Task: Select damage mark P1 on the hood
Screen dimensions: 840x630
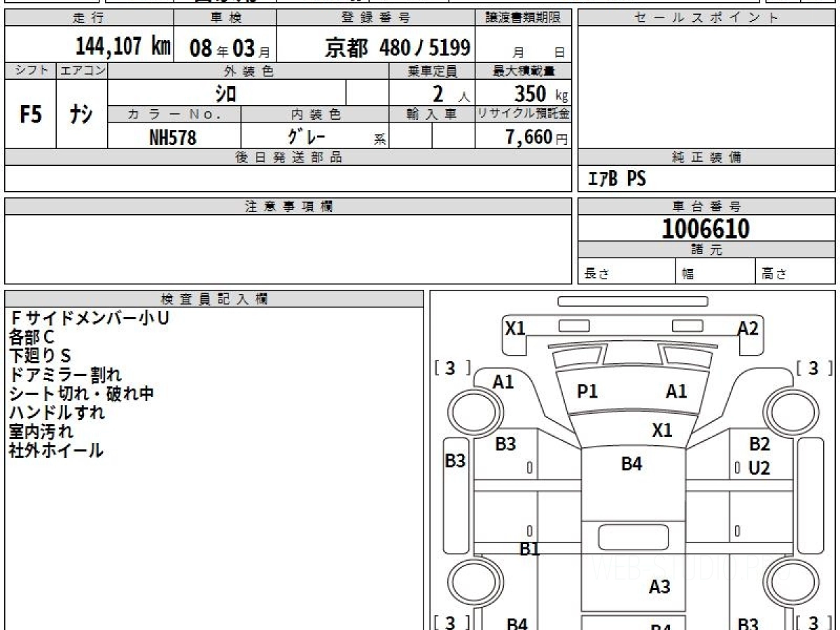Action: point(587,392)
